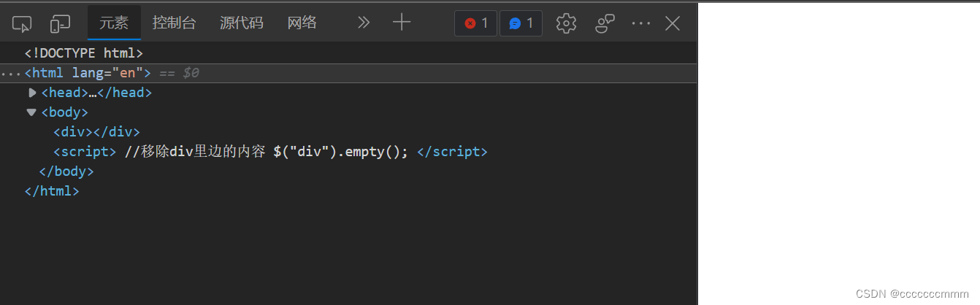
Task: Click the opening <body> tag text
Action: point(64,112)
